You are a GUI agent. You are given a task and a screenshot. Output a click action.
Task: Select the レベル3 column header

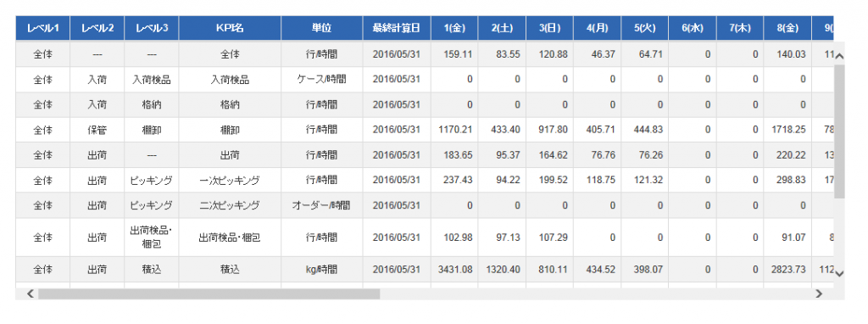click(152, 28)
